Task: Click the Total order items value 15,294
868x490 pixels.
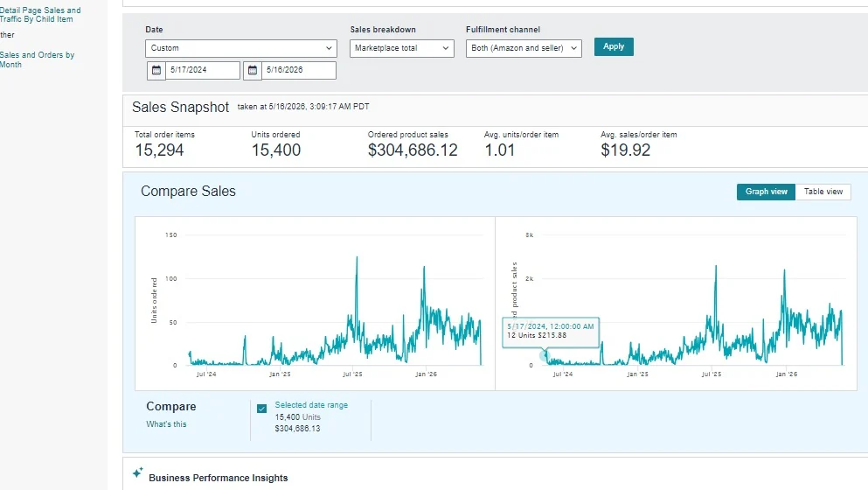Action: [159, 150]
